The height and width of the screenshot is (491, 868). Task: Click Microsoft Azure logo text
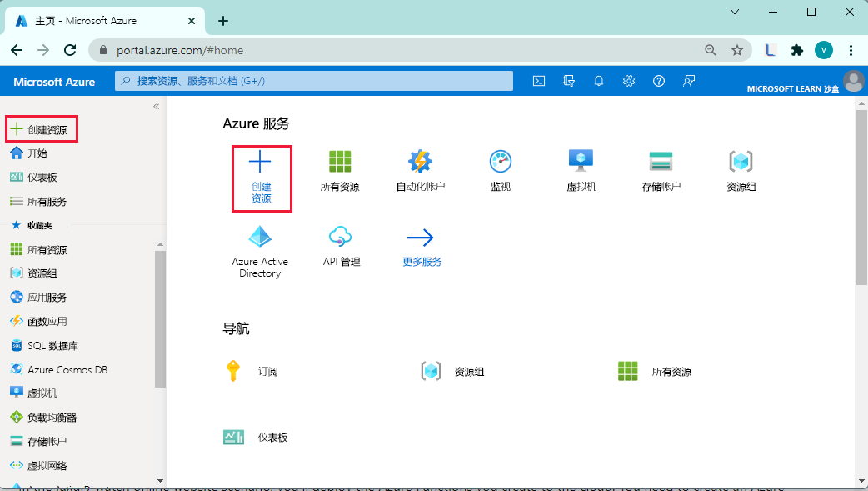point(54,82)
